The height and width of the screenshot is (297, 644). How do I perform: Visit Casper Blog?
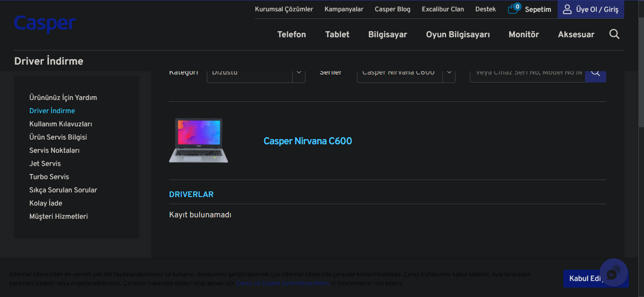[x=392, y=9]
